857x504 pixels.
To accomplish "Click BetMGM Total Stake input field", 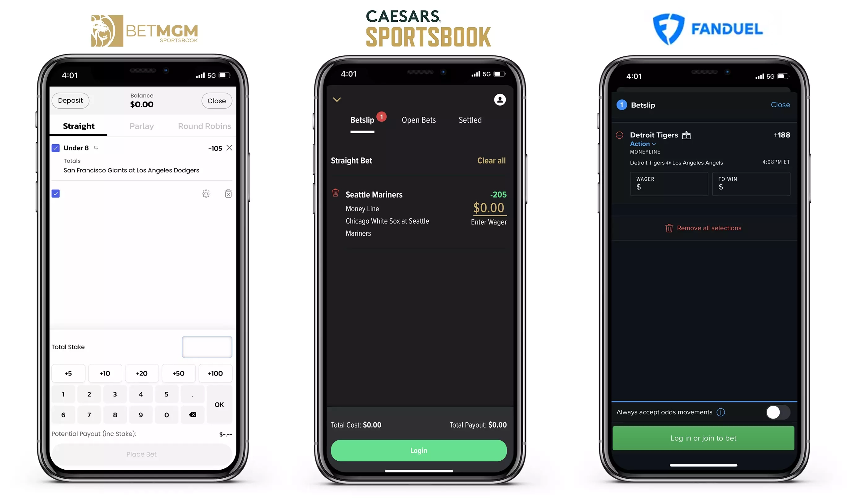I will point(207,347).
